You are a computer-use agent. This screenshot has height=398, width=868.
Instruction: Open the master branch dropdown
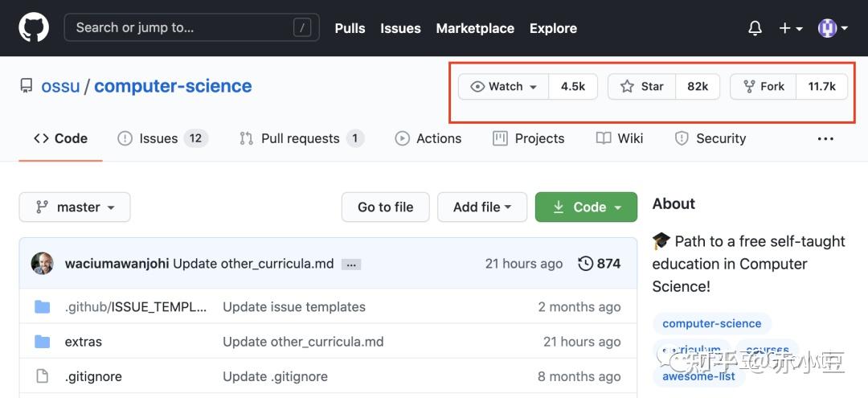coord(75,207)
